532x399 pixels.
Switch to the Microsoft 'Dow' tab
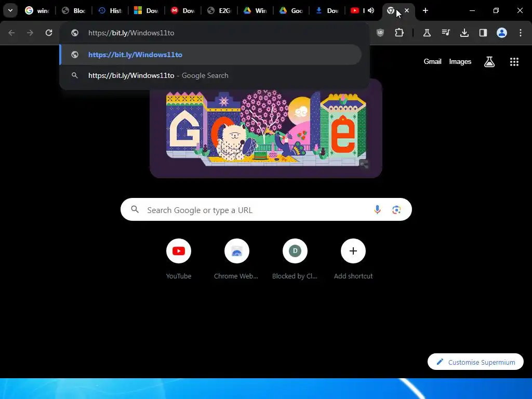146,10
